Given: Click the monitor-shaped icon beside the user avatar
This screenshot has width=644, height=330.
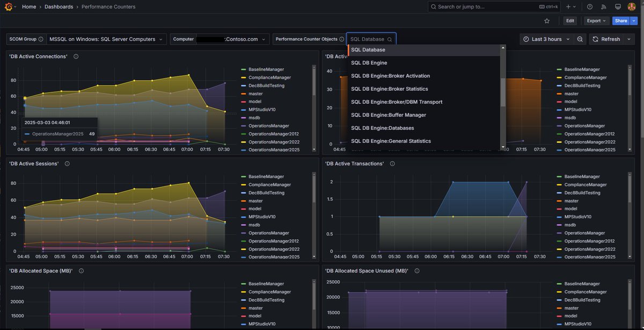Looking at the screenshot, I should [x=618, y=7].
